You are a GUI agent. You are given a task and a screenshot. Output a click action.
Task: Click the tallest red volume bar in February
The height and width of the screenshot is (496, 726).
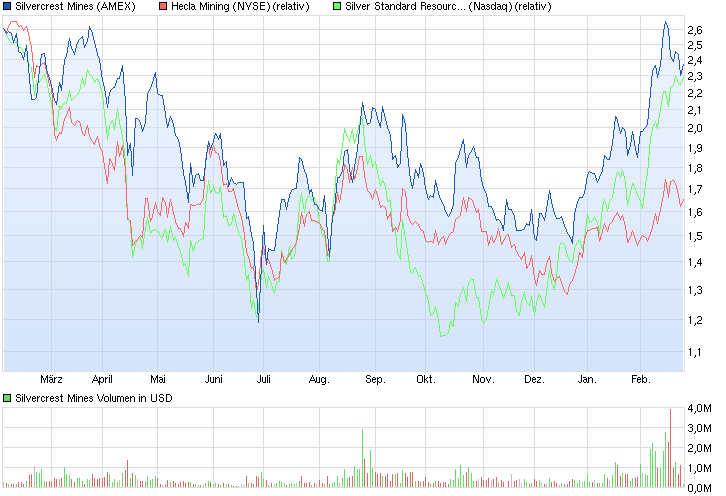tap(670, 448)
